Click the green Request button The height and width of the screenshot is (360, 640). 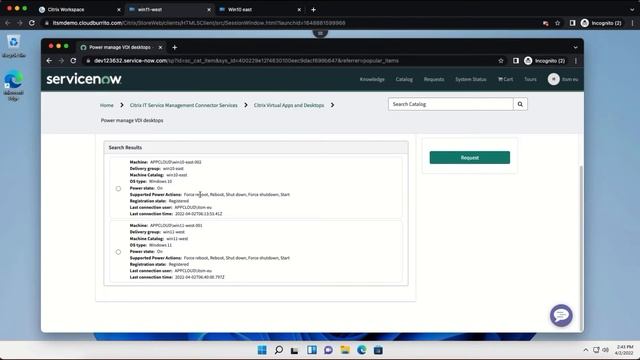point(469,158)
